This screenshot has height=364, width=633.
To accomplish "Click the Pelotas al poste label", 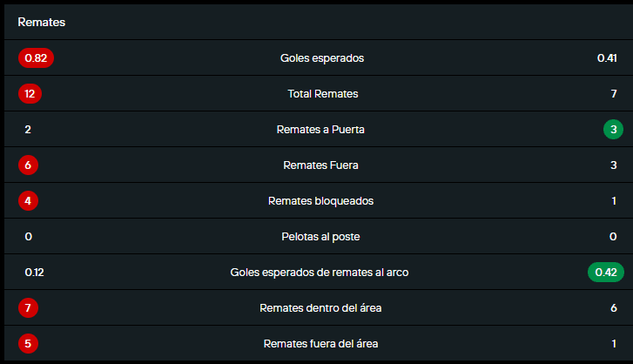I will point(320,237).
